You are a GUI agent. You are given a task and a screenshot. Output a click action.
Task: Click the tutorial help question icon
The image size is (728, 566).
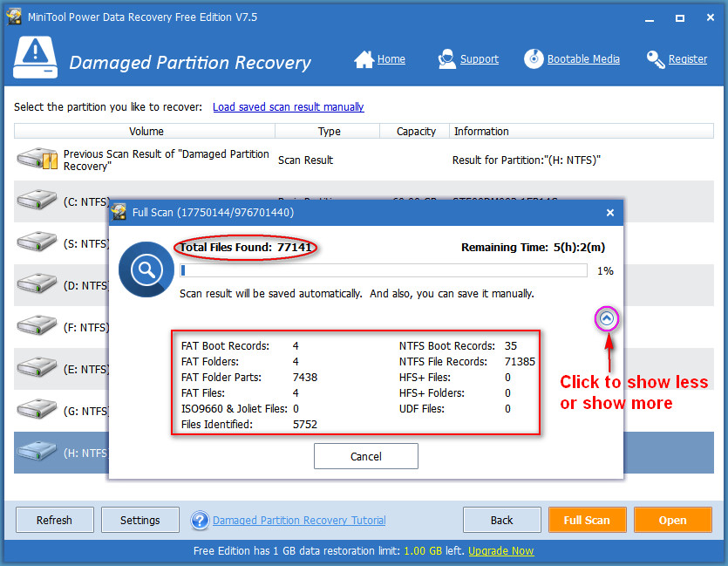[200, 520]
